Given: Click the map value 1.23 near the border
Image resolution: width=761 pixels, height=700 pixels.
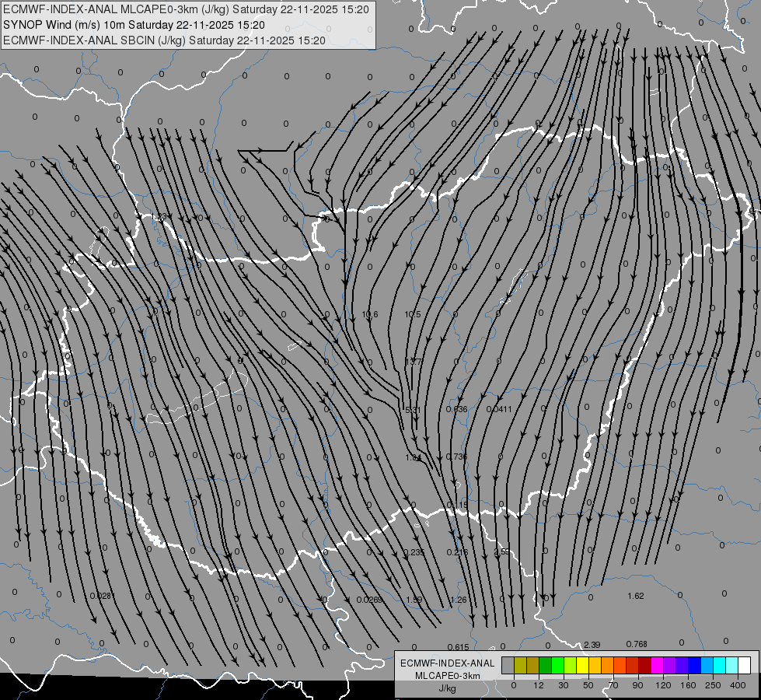Looking at the screenshot, I should 159,217.
